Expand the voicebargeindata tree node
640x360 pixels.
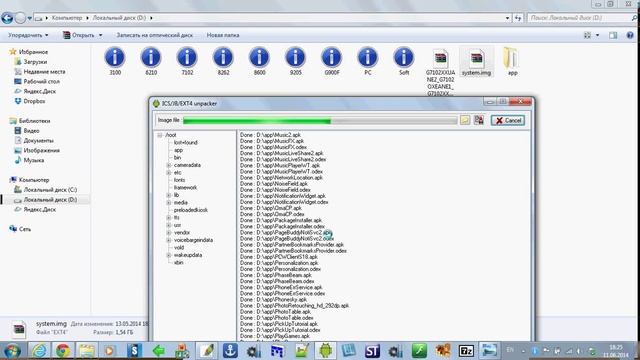(x=169, y=240)
